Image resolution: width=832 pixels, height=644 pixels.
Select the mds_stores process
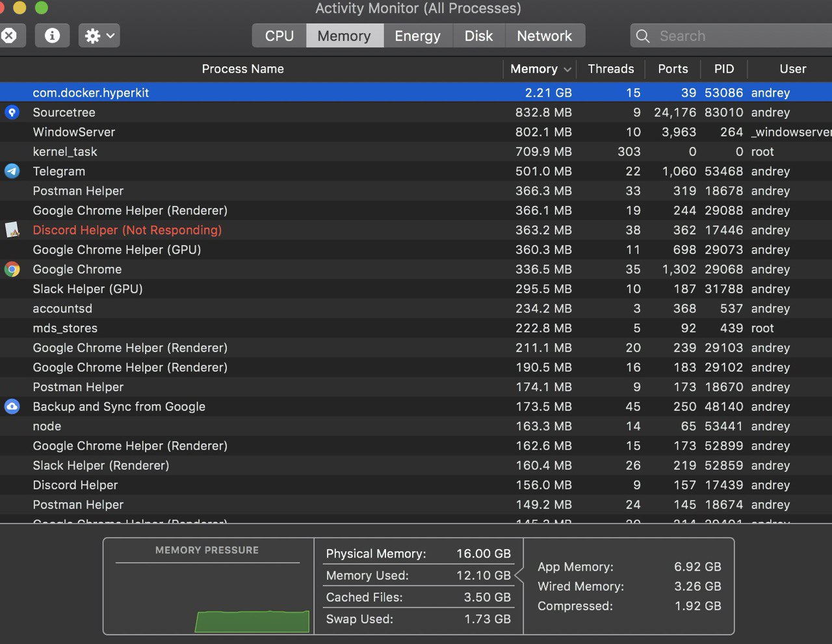(x=65, y=328)
